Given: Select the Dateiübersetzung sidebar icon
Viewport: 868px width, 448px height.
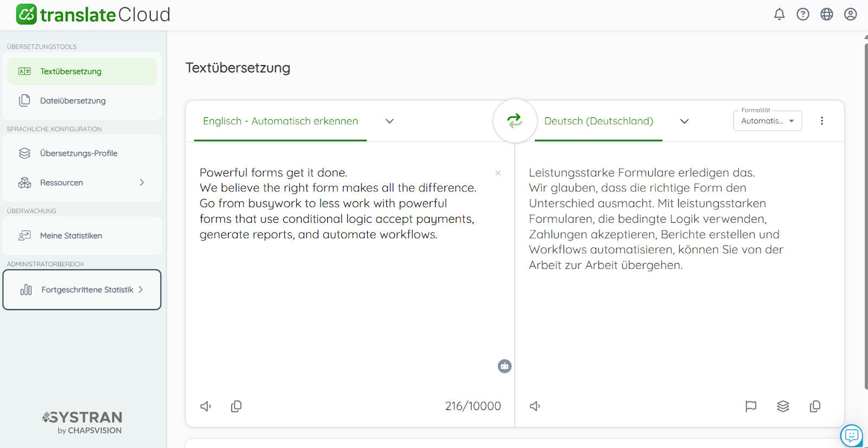Looking at the screenshot, I should coord(25,100).
